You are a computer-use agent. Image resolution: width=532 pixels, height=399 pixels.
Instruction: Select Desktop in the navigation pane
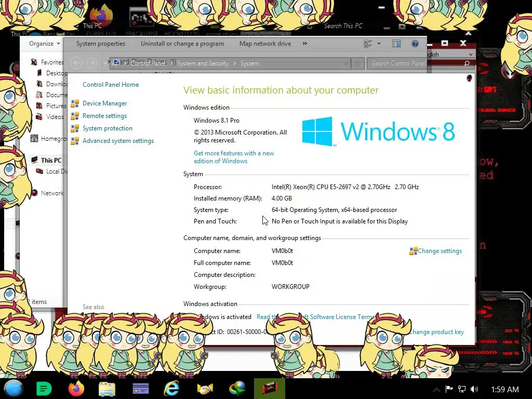click(x=56, y=73)
